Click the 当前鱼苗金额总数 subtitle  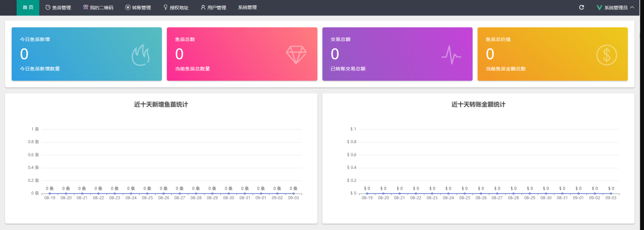tap(506, 69)
